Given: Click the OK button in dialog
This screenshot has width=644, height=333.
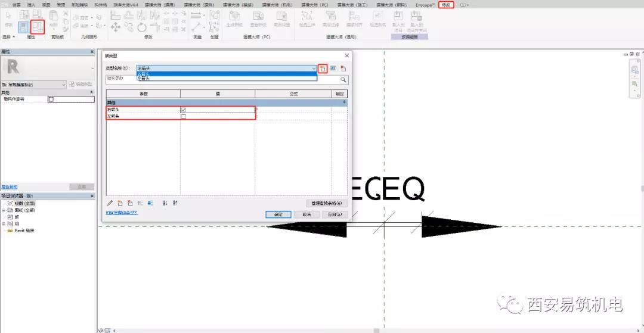Looking at the screenshot, I should pyautogui.click(x=278, y=214).
